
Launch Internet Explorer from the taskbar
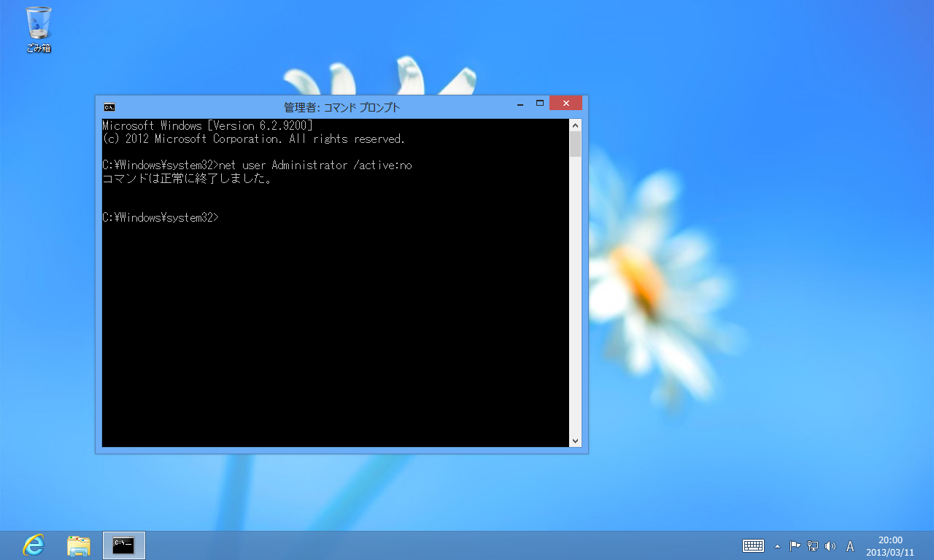(x=34, y=545)
